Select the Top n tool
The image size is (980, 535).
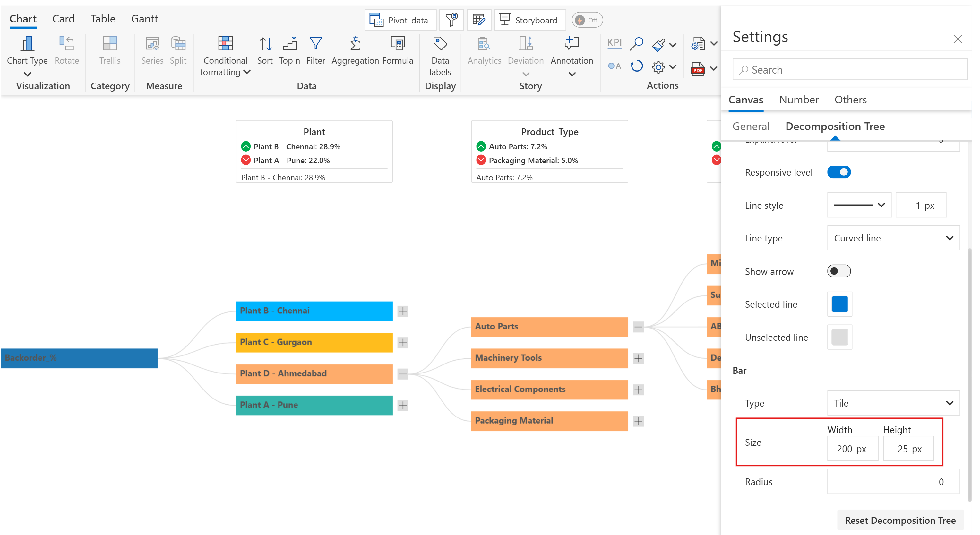click(289, 44)
